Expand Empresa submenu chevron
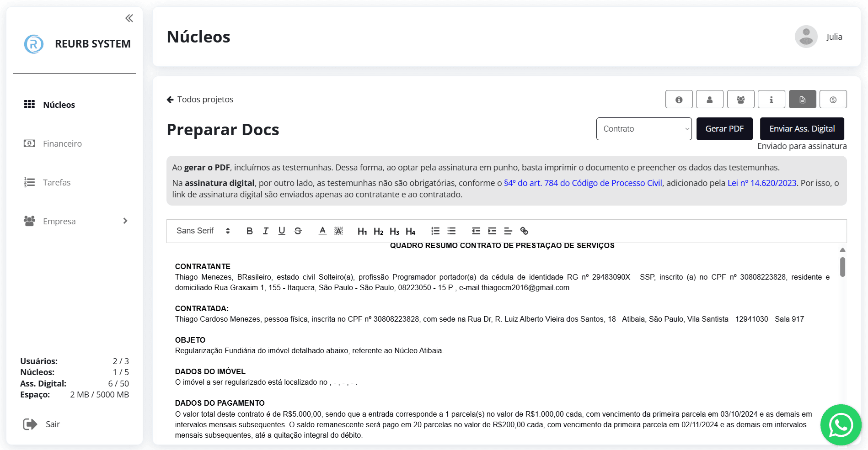This screenshot has width=868, height=450. pos(125,221)
